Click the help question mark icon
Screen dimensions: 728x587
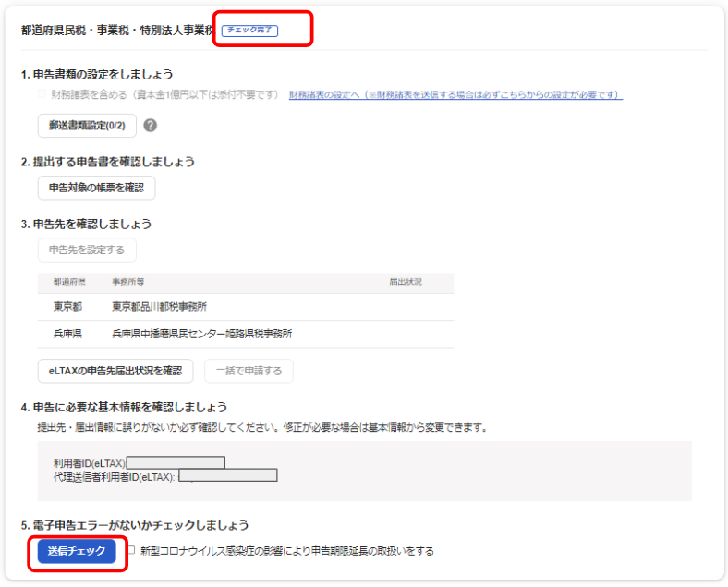150,126
